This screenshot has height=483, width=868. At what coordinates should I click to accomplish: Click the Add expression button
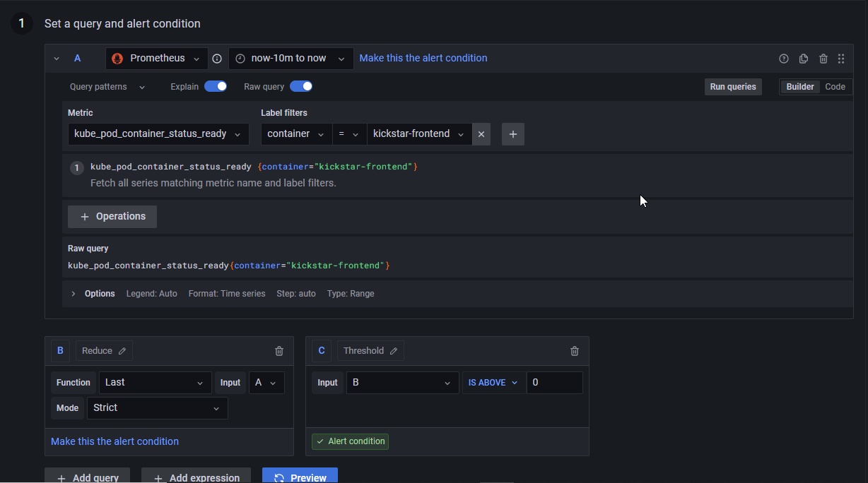pyautogui.click(x=197, y=477)
